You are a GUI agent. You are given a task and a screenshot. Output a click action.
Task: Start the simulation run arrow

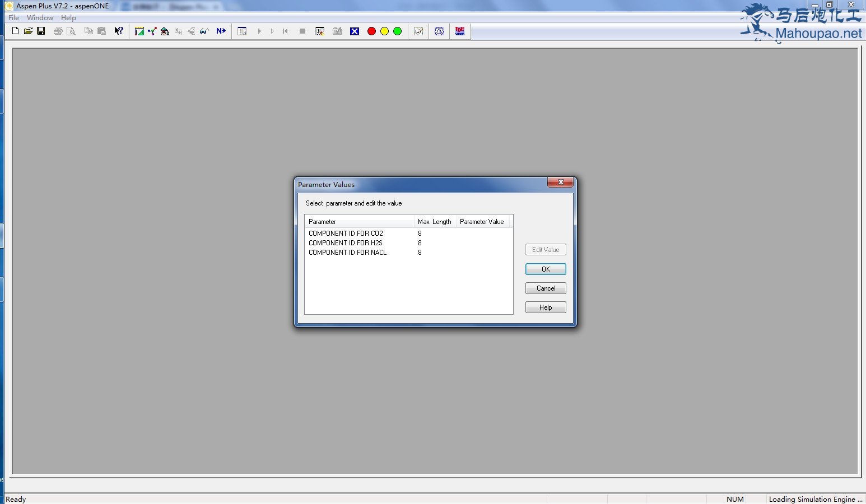[259, 31]
